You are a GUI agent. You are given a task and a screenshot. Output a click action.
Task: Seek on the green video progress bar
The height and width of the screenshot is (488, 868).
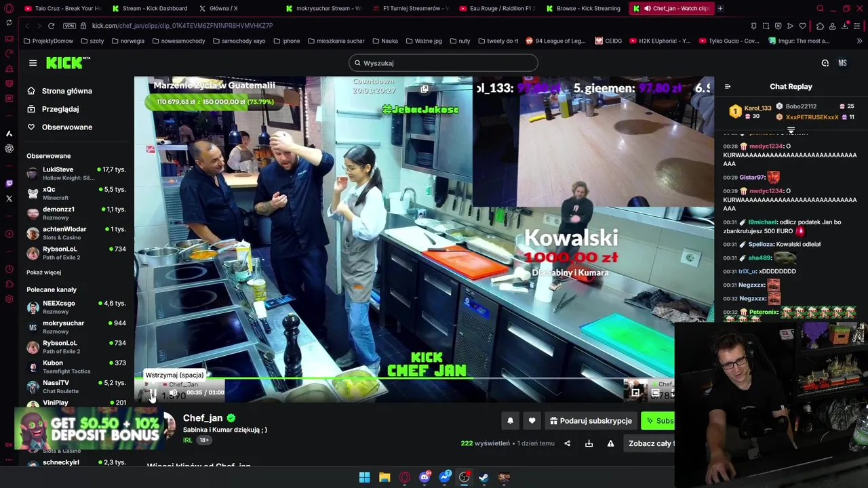[404, 378]
